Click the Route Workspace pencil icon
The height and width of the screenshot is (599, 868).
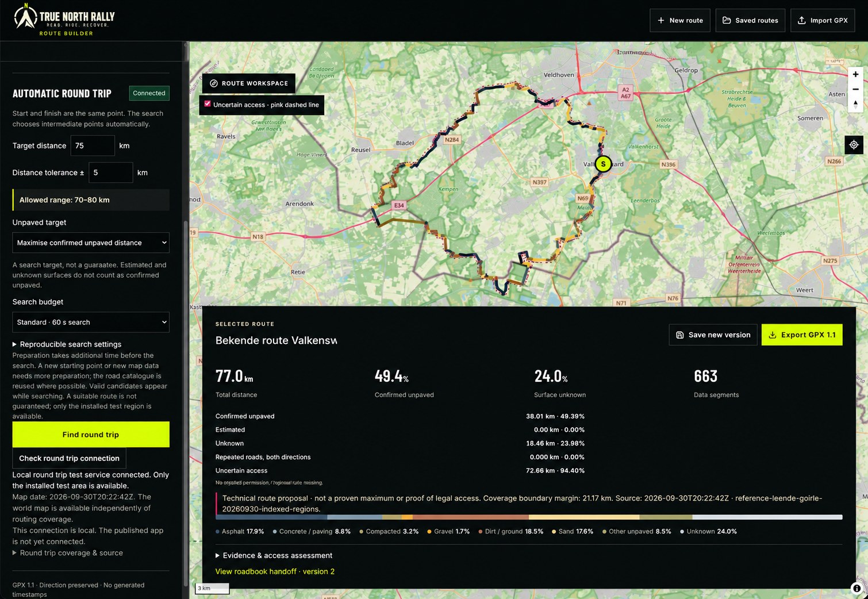(x=214, y=83)
